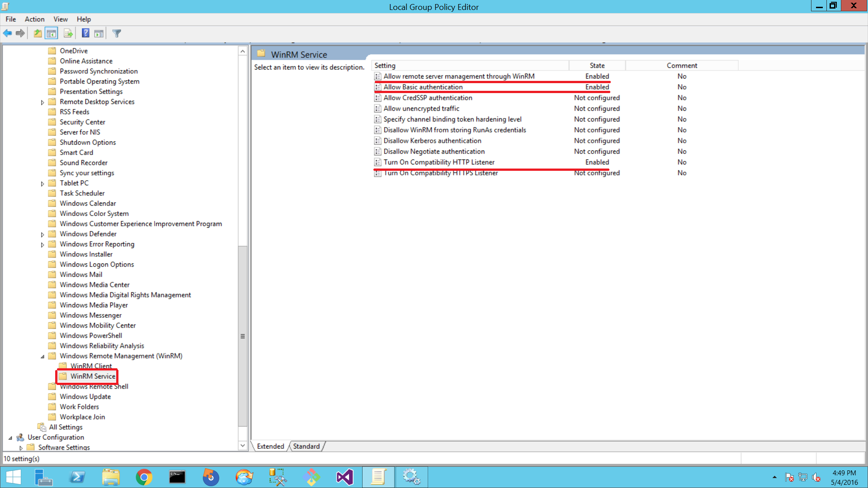Click the Up one level folder icon
The width and height of the screenshot is (868, 488).
pos(38,33)
